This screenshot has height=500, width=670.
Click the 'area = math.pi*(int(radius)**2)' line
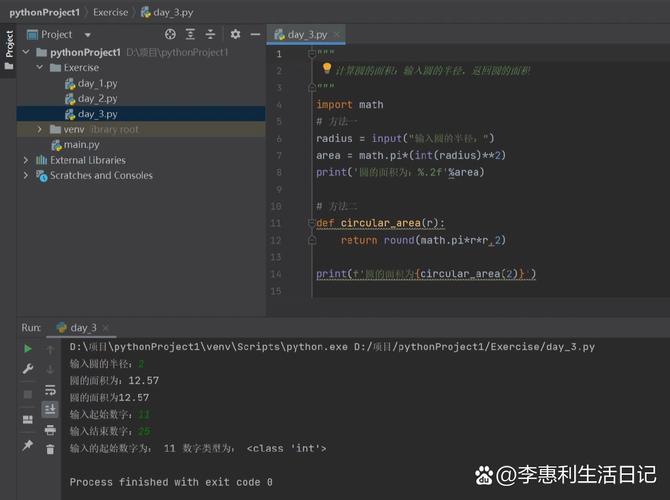pyautogui.click(x=411, y=155)
